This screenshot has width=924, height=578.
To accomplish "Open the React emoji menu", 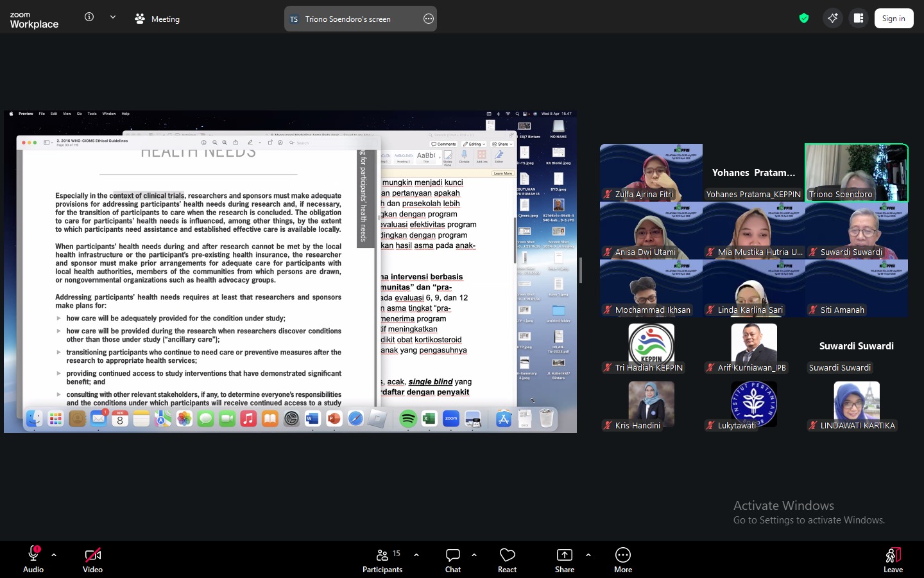I will coord(507,559).
